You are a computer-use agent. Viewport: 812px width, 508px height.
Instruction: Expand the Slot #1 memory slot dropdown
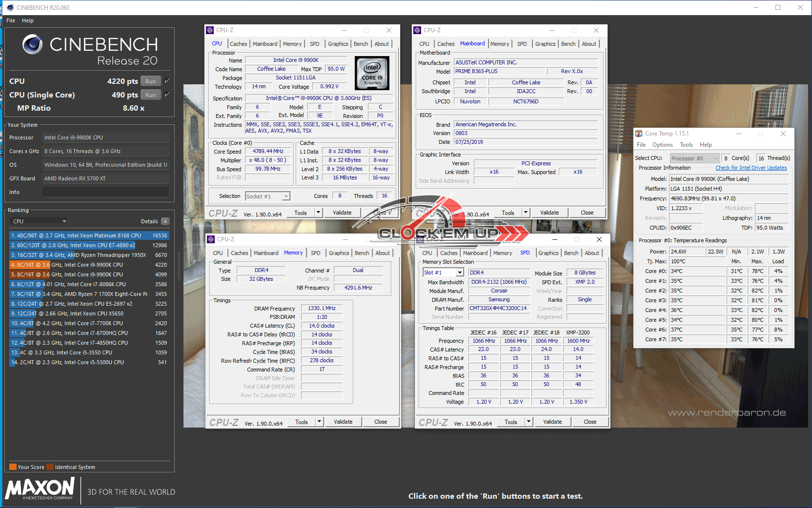click(459, 273)
